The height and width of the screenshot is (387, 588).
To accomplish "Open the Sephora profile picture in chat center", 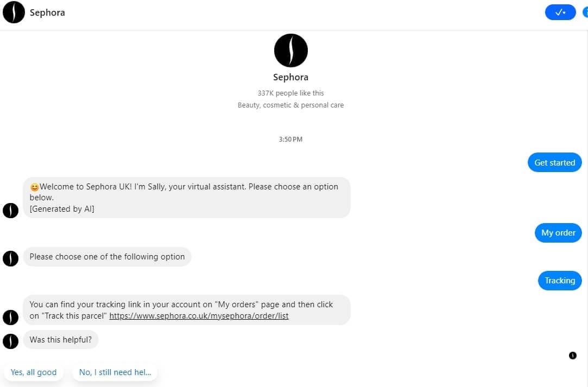I will point(290,50).
